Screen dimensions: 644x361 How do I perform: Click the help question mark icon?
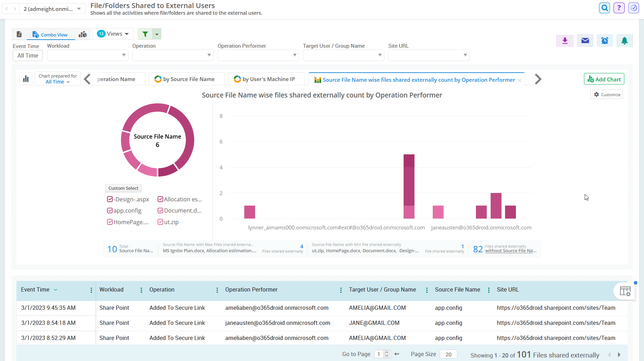click(x=619, y=7)
